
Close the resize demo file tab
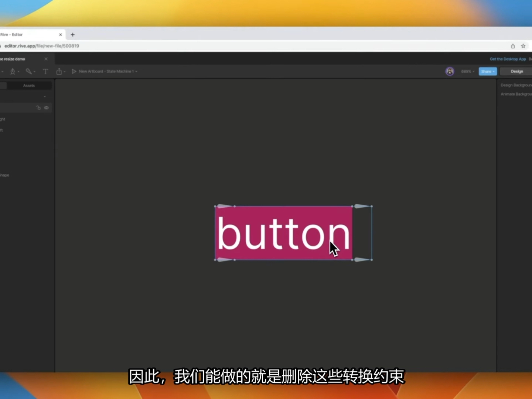(x=46, y=59)
